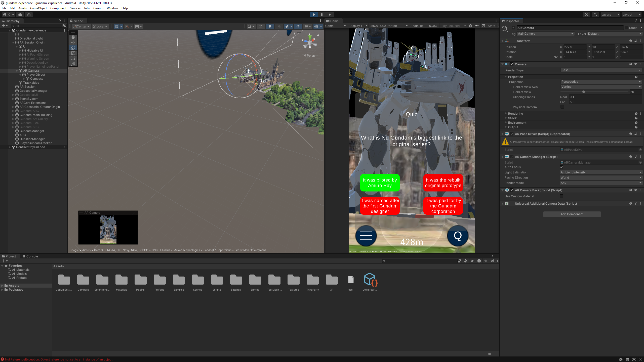This screenshot has width=644, height=362.
Task: Select the Rotate tool in the Scene toolbar
Action: pyautogui.click(x=73, y=48)
